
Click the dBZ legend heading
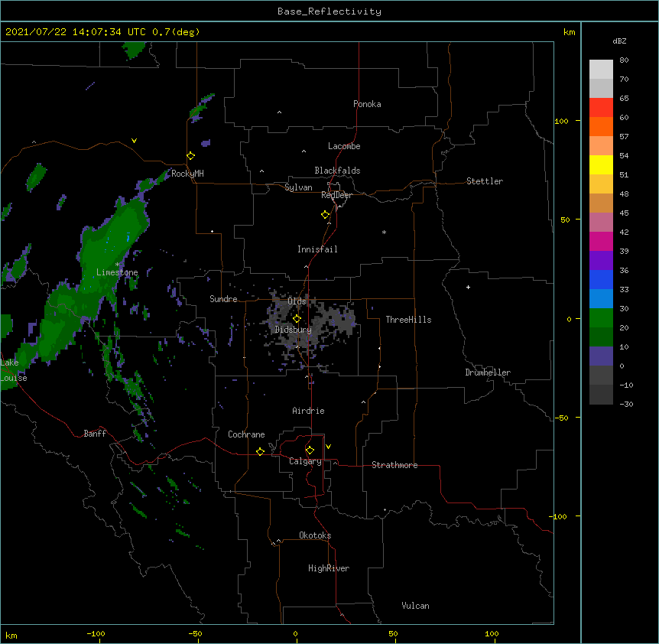[x=619, y=41]
